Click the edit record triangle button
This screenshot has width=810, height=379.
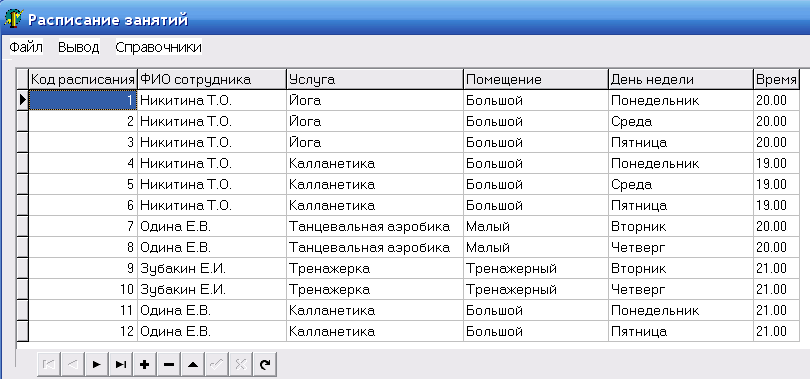[x=193, y=365]
